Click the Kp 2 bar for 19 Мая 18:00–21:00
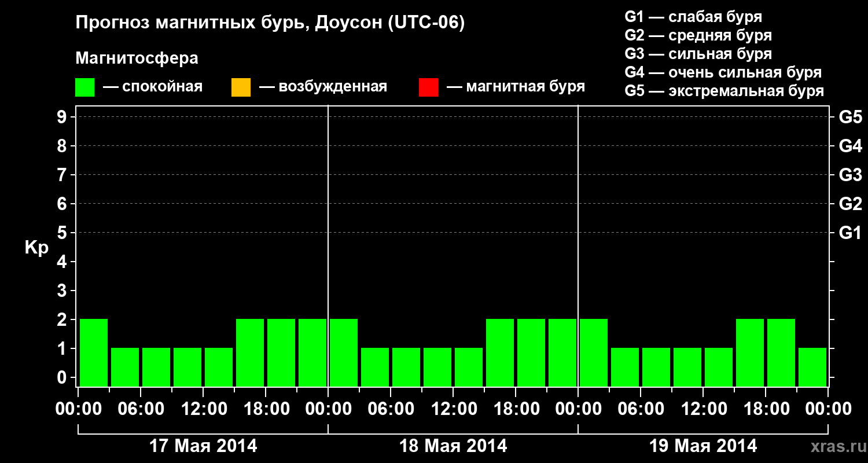 tap(781, 352)
